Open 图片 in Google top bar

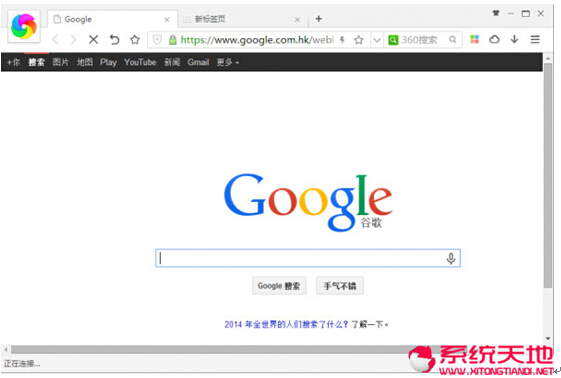[x=60, y=62]
